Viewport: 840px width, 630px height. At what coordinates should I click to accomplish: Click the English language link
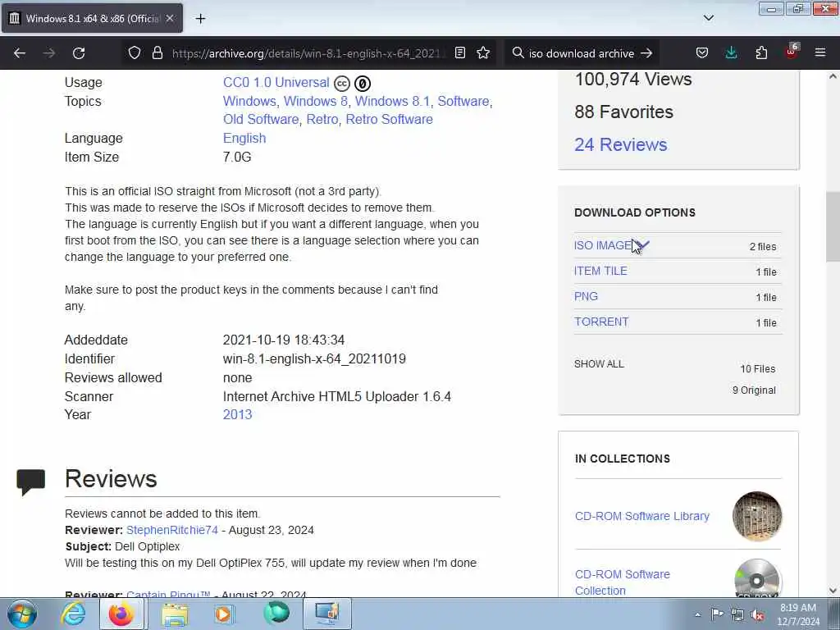(x=244, y=138)
